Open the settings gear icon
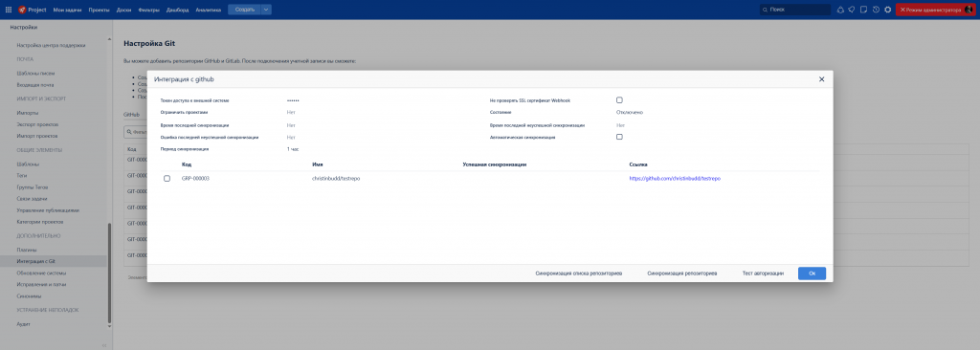The image size is (980, 350). click(887, 10)
